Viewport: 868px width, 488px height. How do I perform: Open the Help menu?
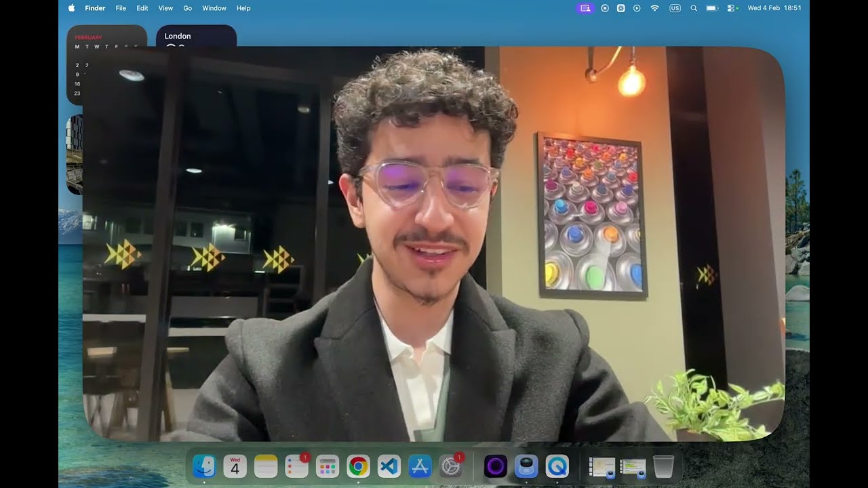click(243, 8)
